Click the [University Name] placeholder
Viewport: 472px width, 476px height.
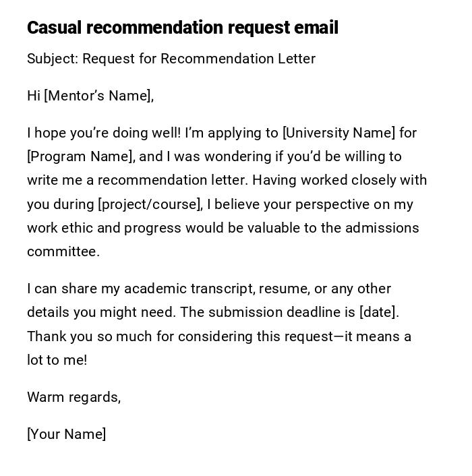[x=338, y=133]
